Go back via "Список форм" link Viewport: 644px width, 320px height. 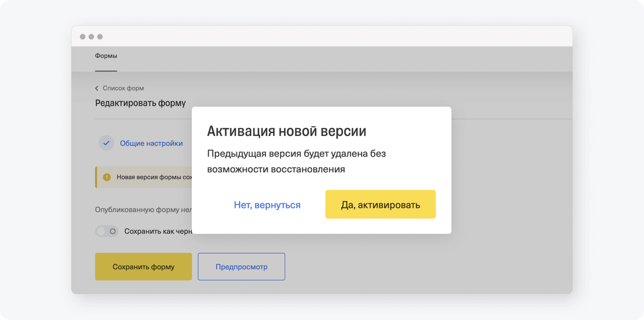point(123,88)
